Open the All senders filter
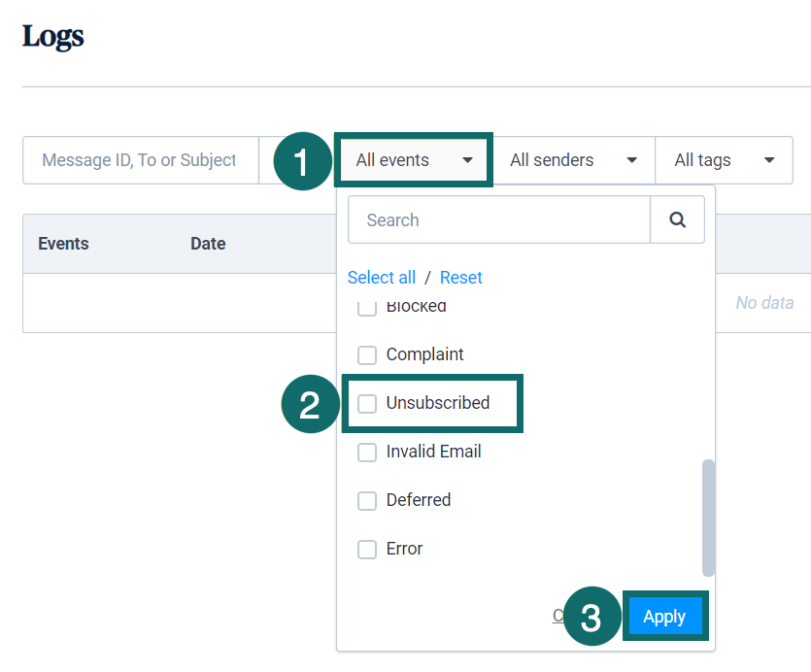 click(x=573, y=159)
